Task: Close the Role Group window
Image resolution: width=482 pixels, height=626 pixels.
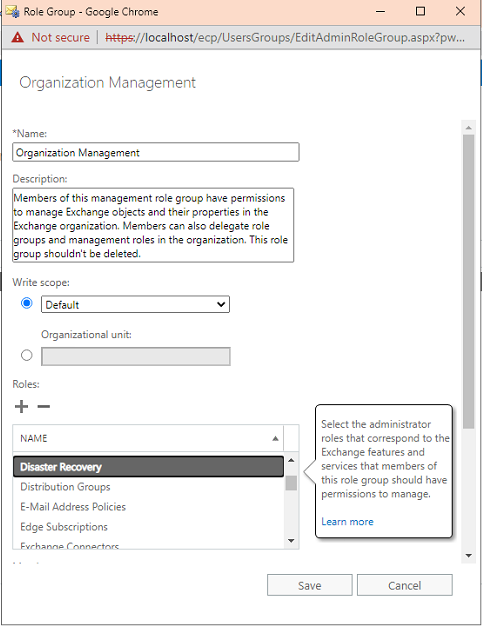Action: (460, 12)
